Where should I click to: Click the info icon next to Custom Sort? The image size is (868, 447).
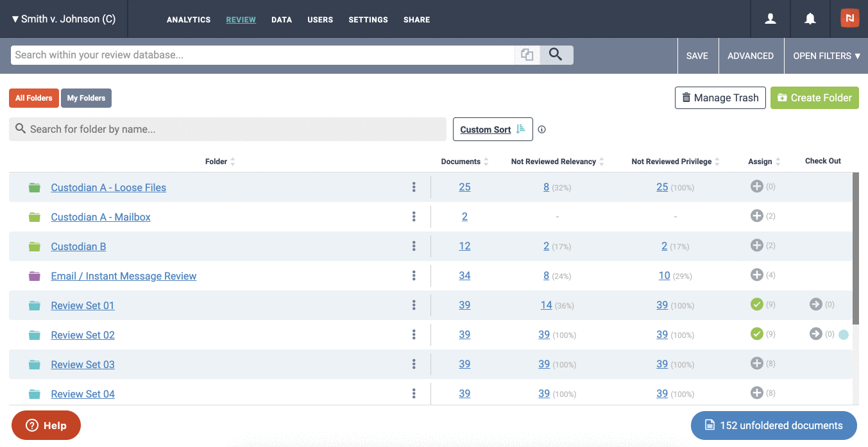(x=542, y=130)
